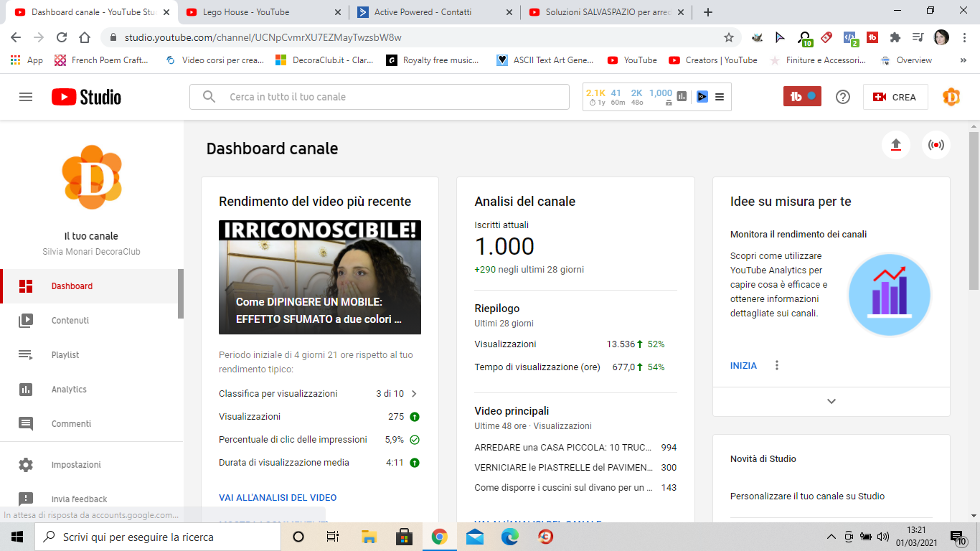Open the Chrome profile avatar

(941, 37)
